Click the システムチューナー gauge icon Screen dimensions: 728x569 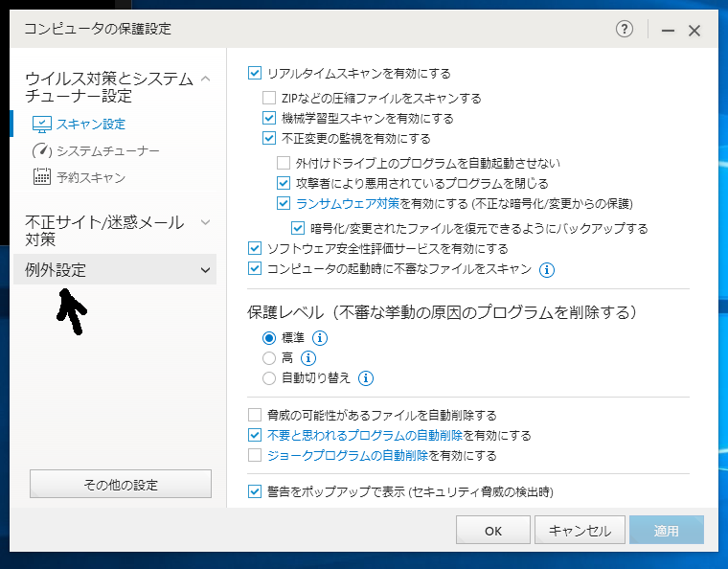pos(42,150)
